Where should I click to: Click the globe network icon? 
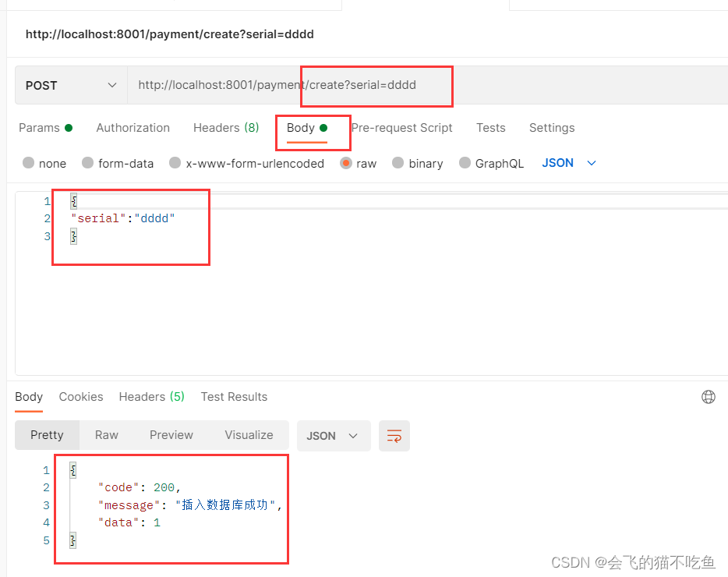tap(708, 397)
